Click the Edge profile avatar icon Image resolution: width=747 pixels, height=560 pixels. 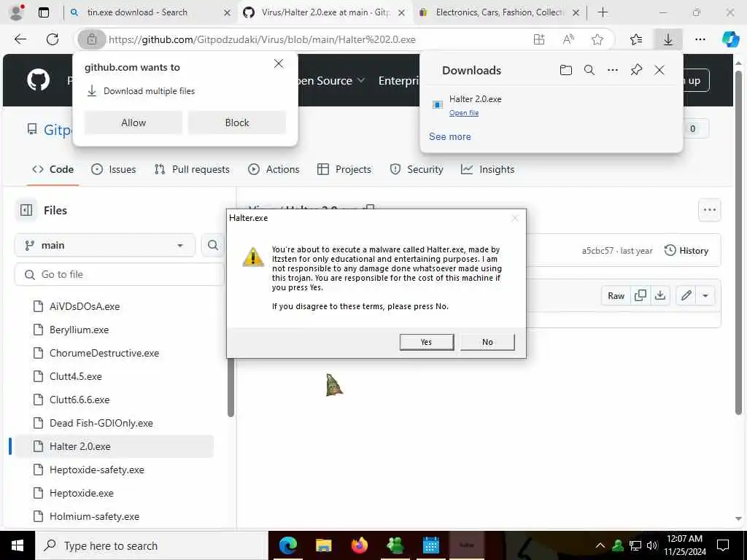pos(17,12)
